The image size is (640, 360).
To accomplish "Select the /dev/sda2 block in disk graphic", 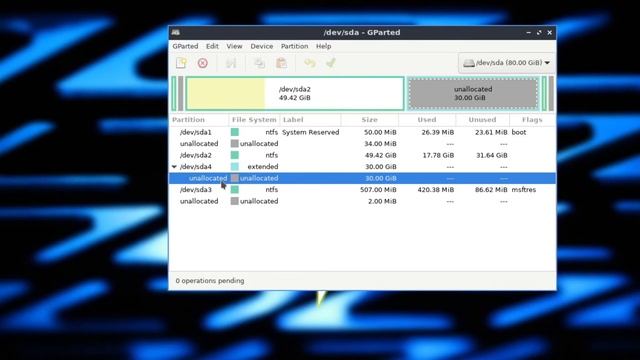I will (x=295, y=93).
